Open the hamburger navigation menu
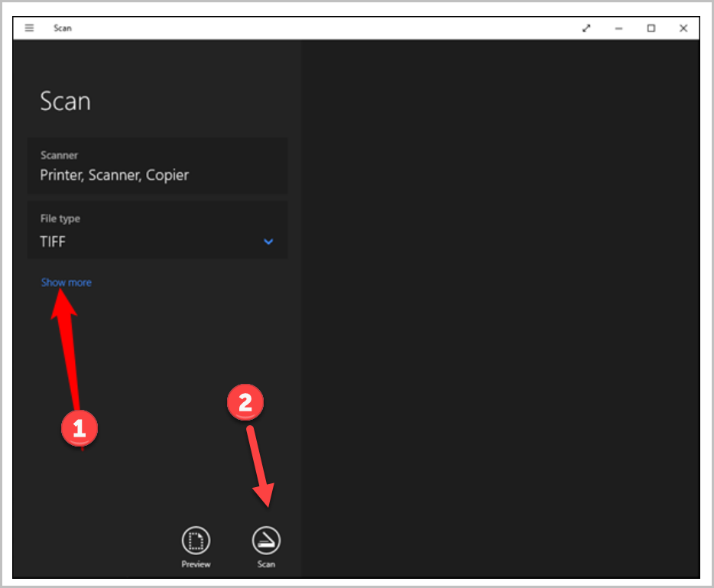This screenshot has height=588, width=714. click(x=29, y=28)
